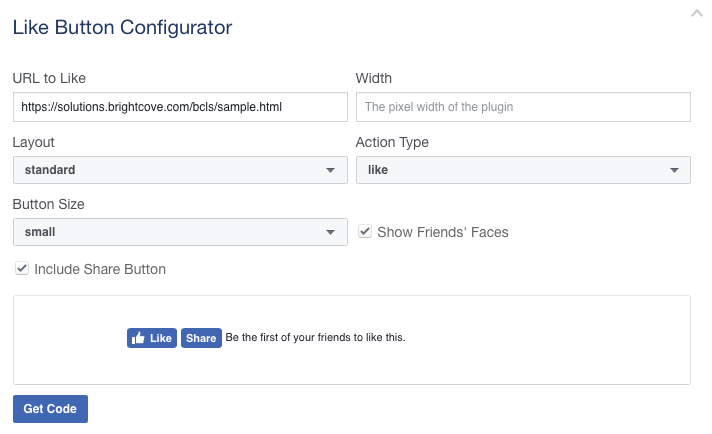Click into the Width pixel input field
The width and height of the screenshot is (712, 434).
click(x=523, y=106)
